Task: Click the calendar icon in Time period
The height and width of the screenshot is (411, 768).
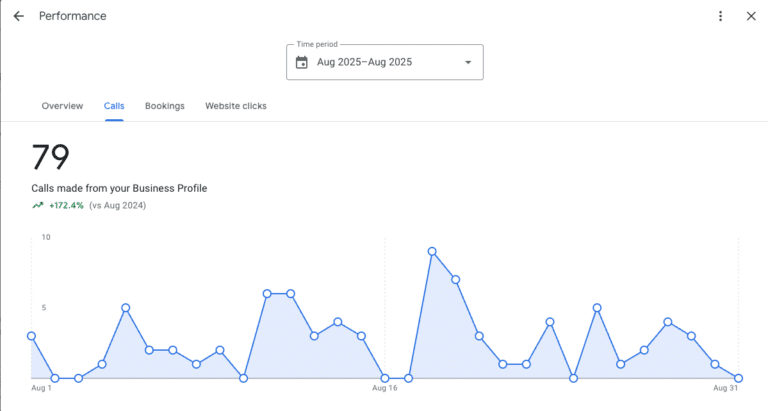Action: (x=302, y=62)
